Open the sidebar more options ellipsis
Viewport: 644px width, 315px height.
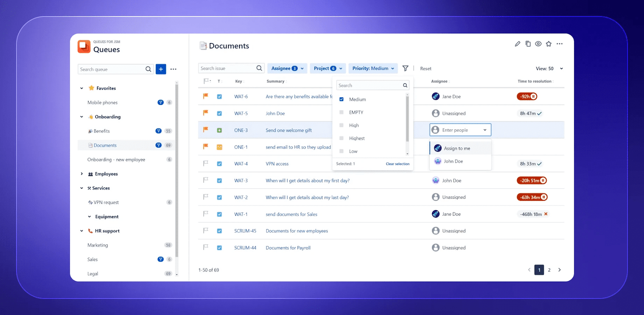[173, 69]
